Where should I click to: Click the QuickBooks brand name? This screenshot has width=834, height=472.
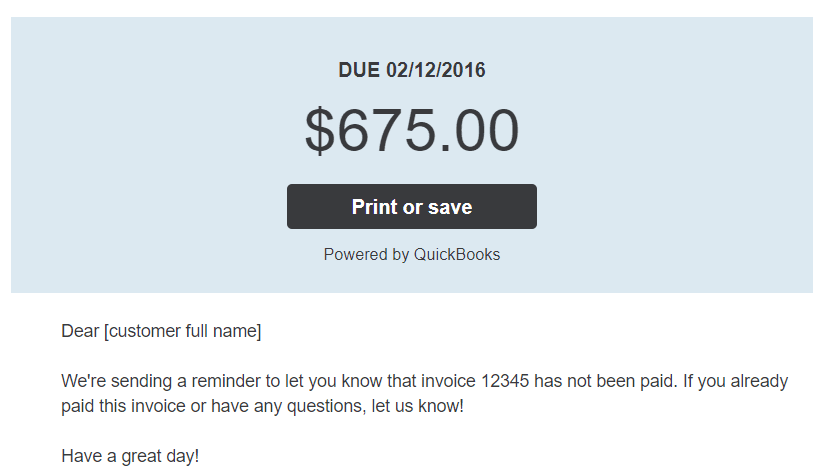click(457, 254)
